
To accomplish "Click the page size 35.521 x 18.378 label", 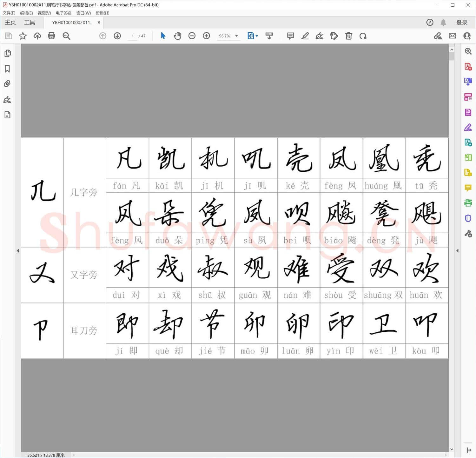I will click(x=46, y=455).
